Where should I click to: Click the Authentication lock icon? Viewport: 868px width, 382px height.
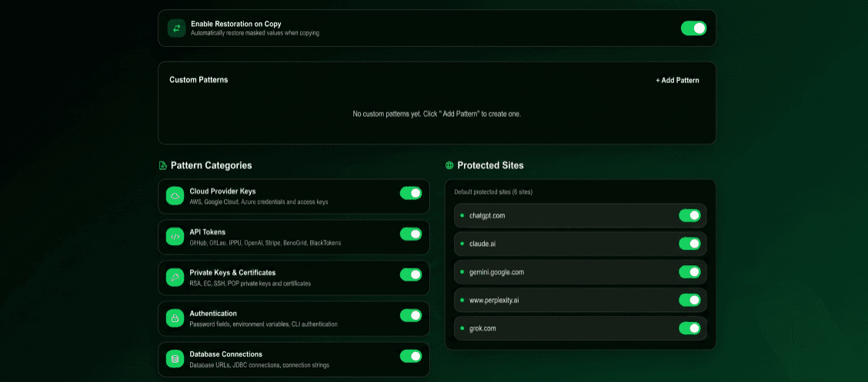[x=175, y=318]
